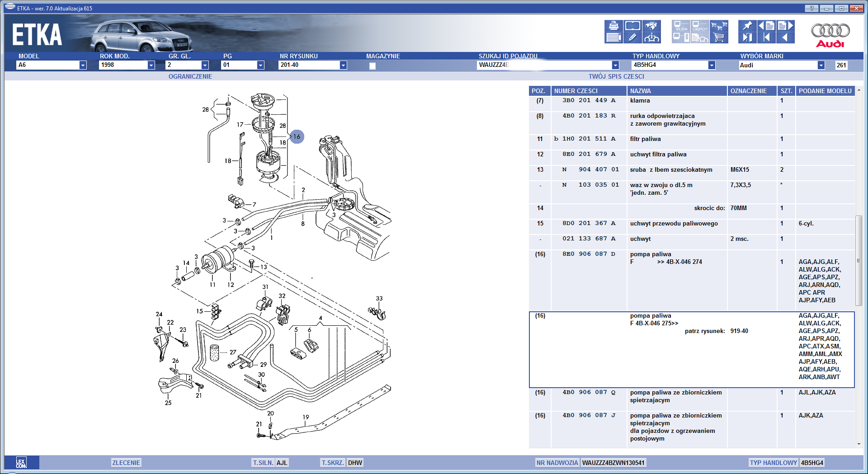Click the OZNACZENIE column header
Screen dimensions: 868x474
pos(752,91)
